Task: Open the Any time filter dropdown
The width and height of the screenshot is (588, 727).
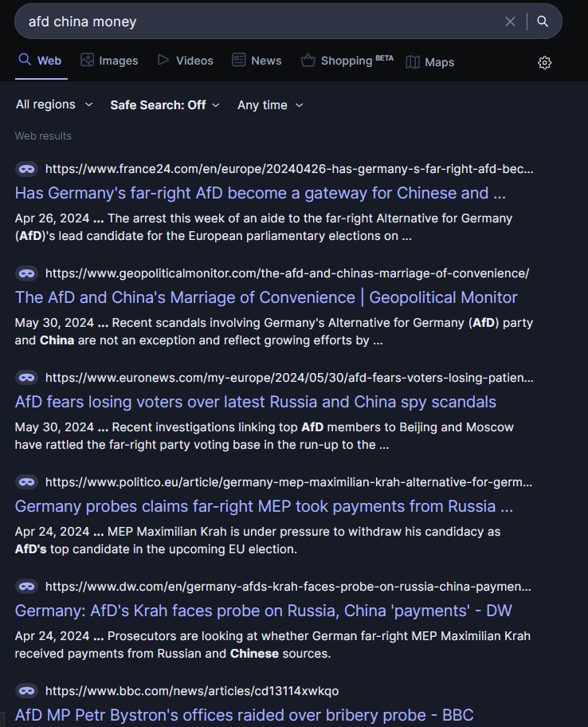Action: pyautogui.click(x=270, y=105)
